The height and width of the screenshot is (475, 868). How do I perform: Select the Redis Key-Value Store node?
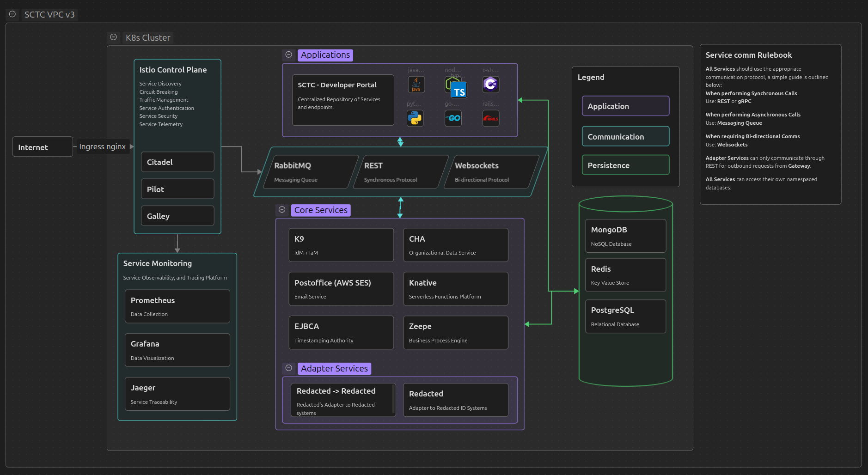click(625, 275)
